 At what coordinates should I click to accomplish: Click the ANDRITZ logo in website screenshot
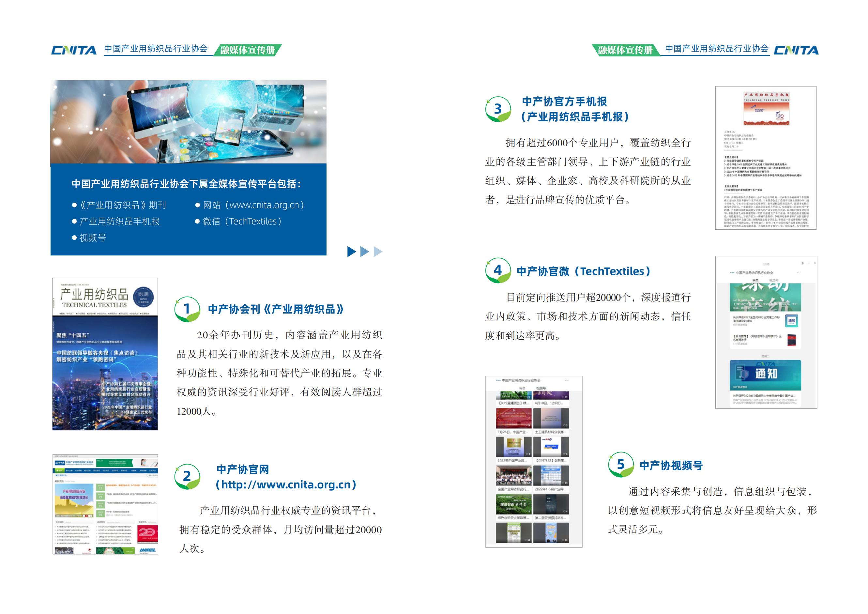tap(147, 550)
